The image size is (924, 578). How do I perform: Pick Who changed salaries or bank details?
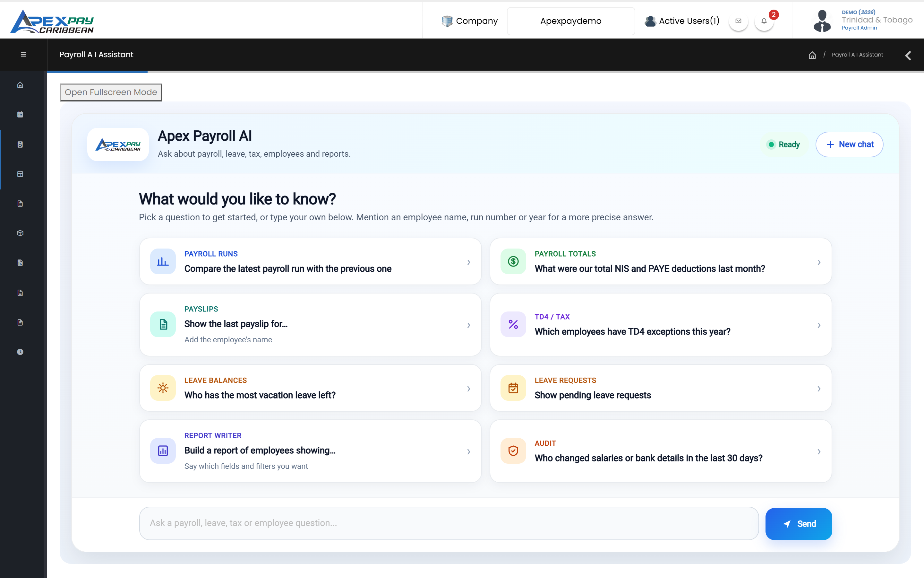661,451
